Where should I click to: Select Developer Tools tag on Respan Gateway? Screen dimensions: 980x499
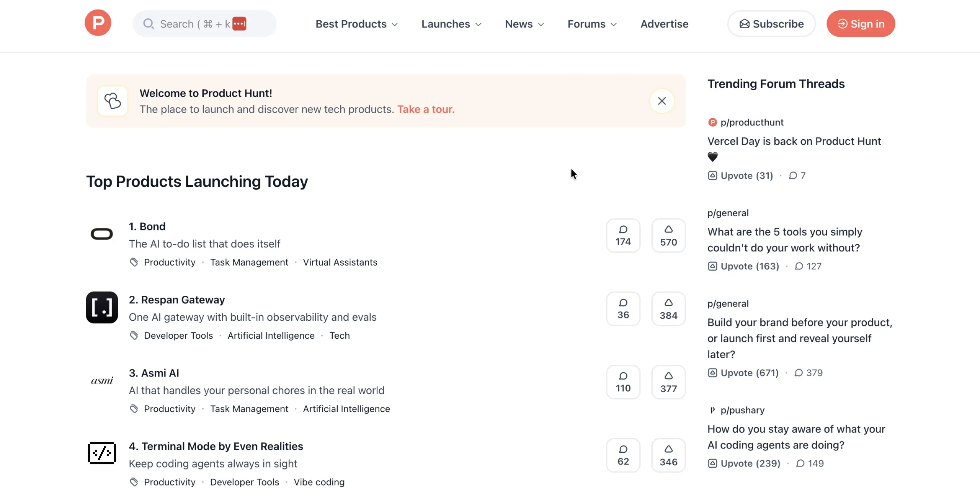tap(178, 336)
